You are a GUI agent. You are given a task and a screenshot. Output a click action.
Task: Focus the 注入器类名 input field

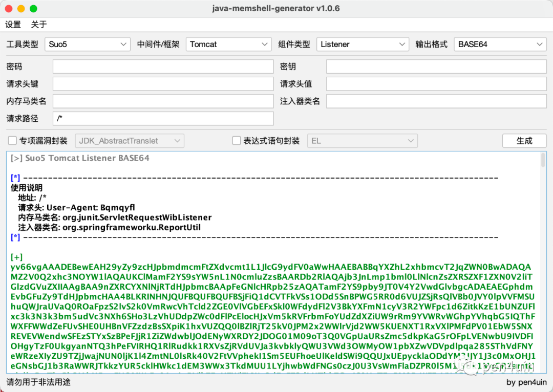pos(436,101)
